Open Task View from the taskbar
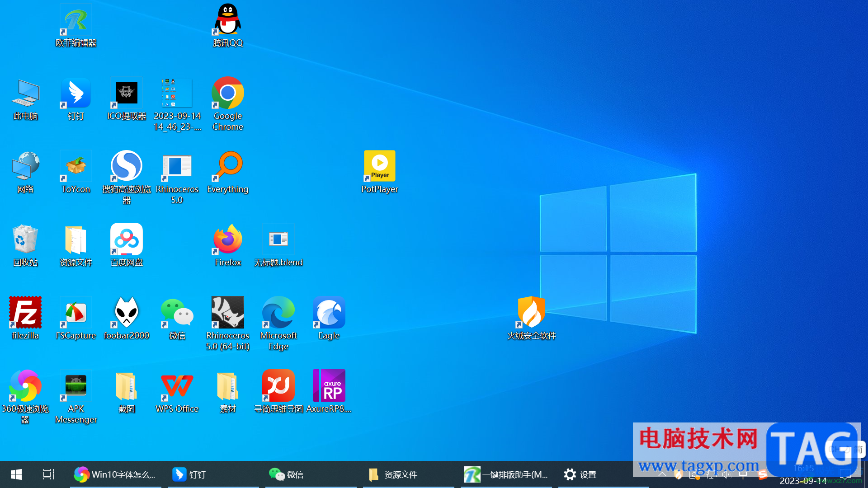The height and width of the screenshot is (488, 868). click(x=48, y=474)
